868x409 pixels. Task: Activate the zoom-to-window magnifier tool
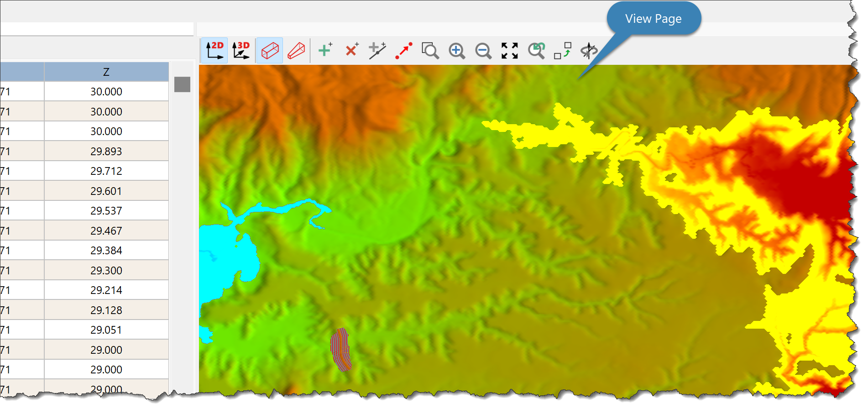click(x=430, y=50)
